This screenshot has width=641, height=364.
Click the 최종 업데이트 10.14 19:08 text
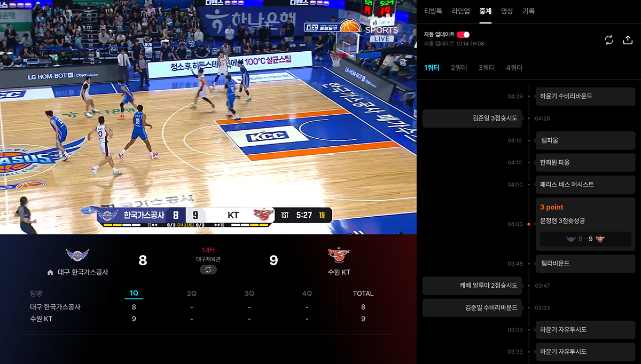pyautogui.click(x=454, y=44)
